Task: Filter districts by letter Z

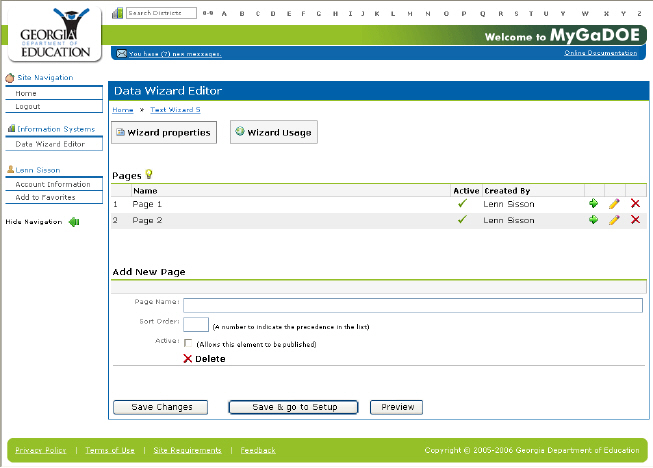Action: 639,13
